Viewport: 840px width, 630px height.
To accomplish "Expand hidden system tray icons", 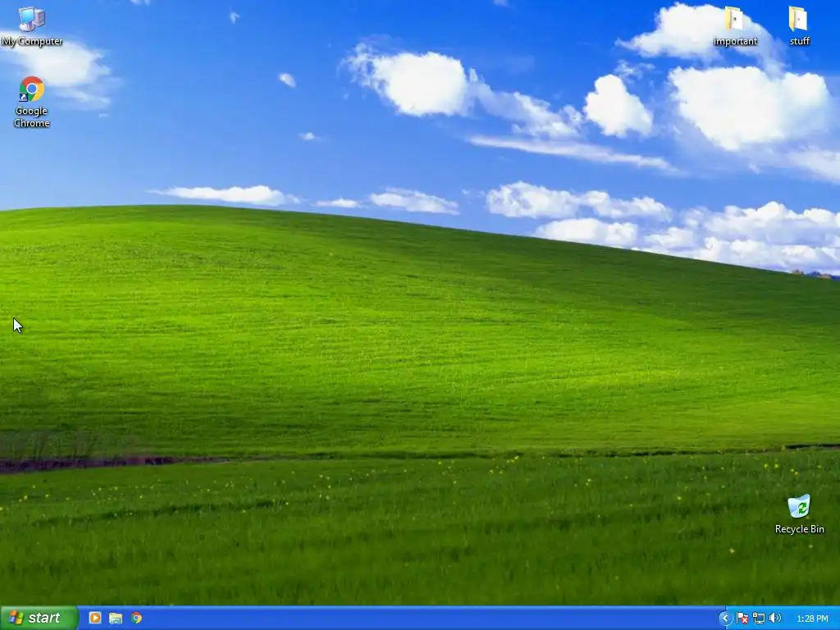I will click(x=725, y=619).
